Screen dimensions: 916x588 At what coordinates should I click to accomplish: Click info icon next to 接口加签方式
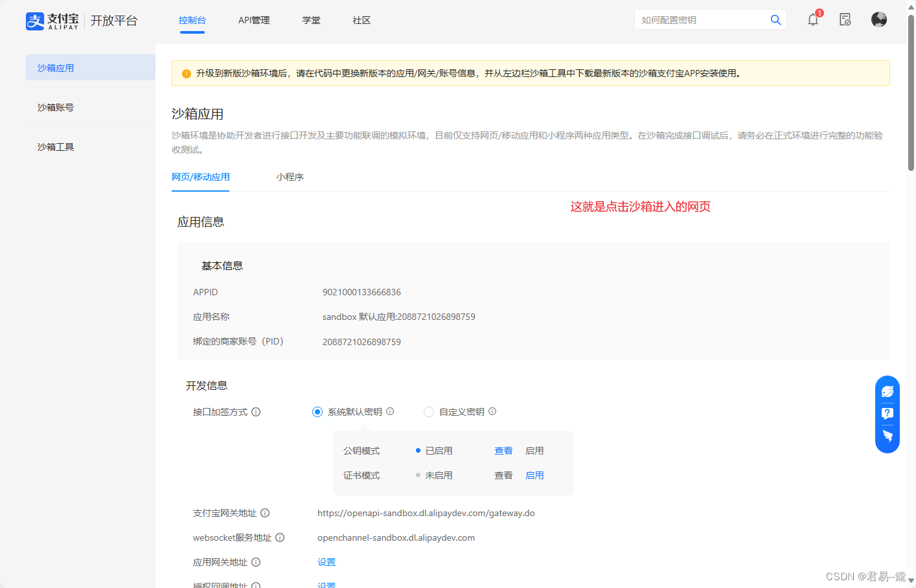pos(256,412)
